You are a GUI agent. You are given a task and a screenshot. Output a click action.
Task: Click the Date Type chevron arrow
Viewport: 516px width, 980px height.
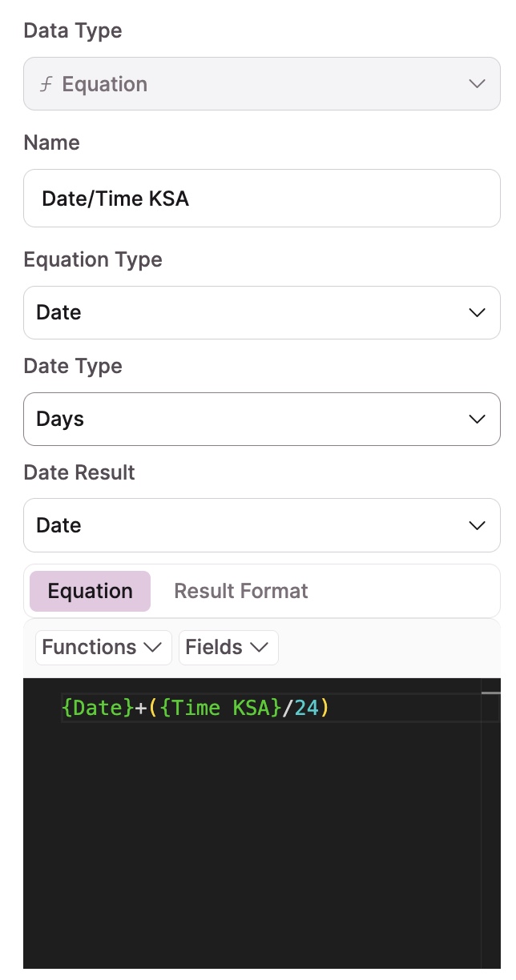477,419
